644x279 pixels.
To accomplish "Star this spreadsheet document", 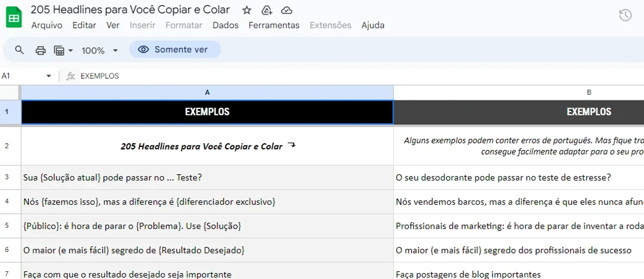I will 246,10.
